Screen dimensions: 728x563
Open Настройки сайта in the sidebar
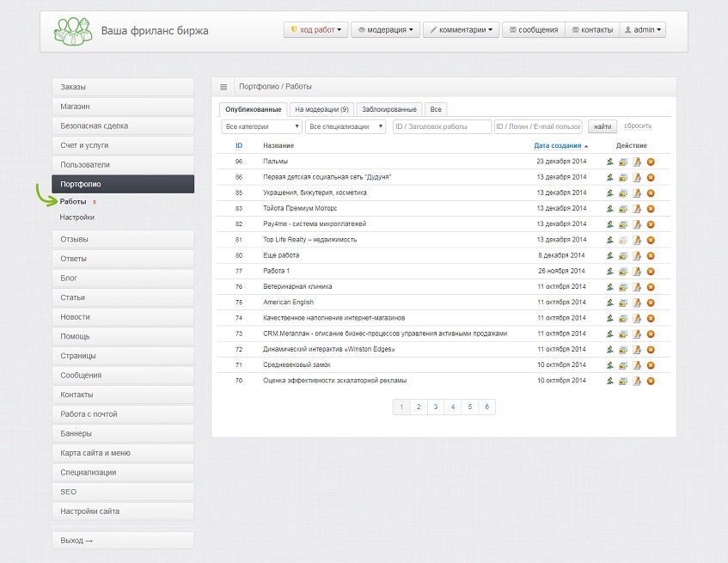tap(123, 511)
